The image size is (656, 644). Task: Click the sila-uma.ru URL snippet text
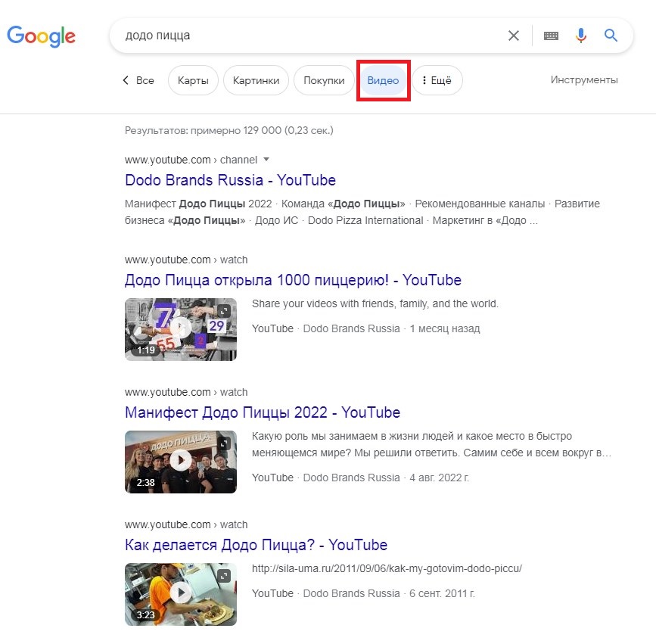(387, 568)
